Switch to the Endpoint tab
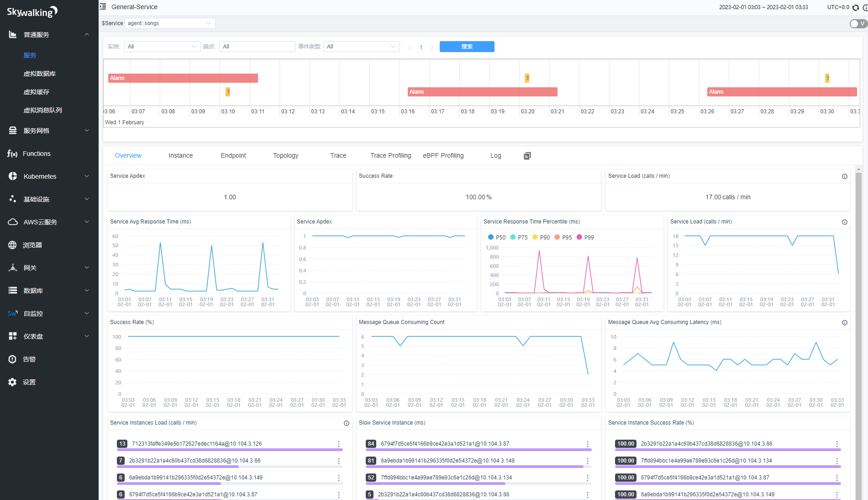 [x=233, y=156]
